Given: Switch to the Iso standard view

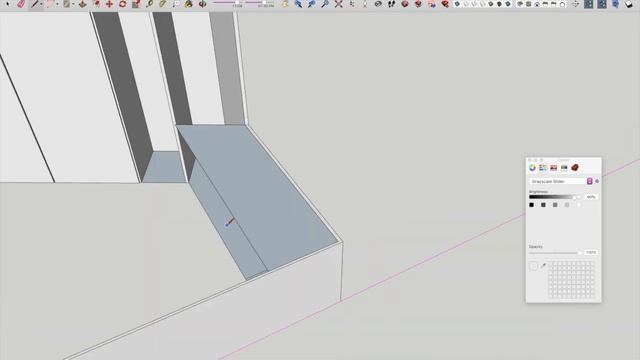Looking at the screenshot, I should (x=520, y=4).
